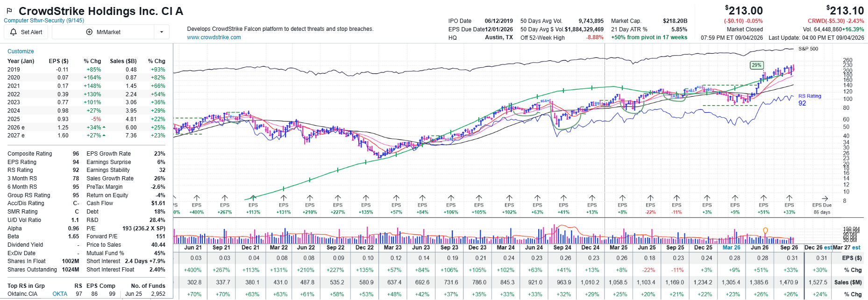Click the $213.00 last price
Screen dimensions: 868x300
click(744, 10)
